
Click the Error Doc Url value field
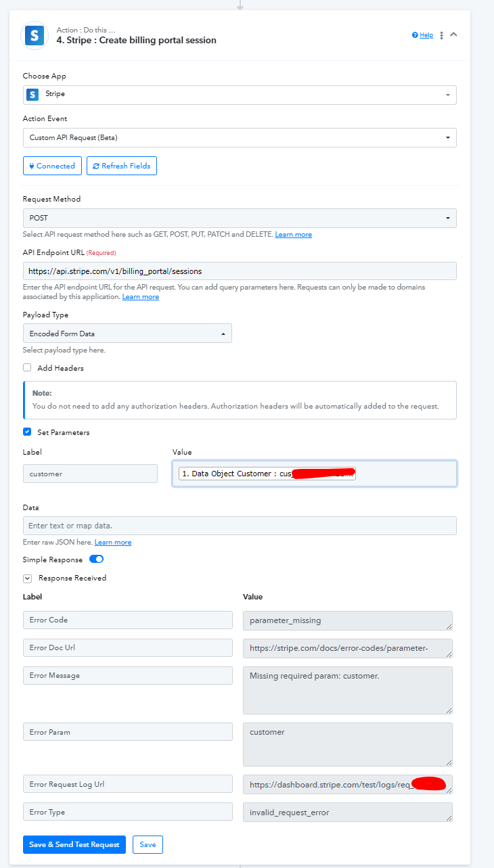pos(348,648)
